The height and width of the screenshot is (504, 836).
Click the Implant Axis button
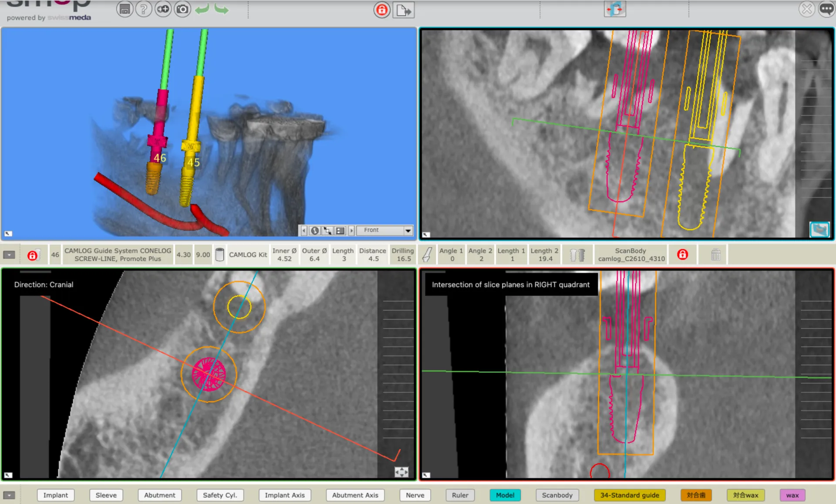285,495
